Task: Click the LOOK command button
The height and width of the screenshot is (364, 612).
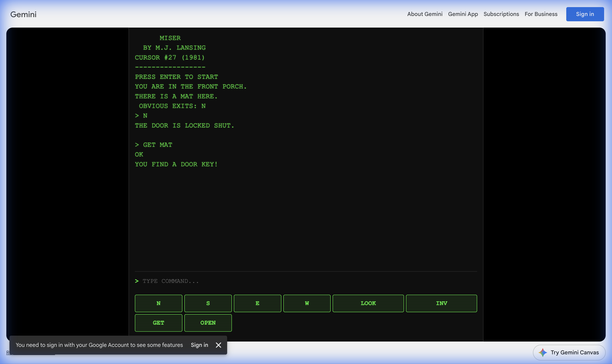Action: click(x=368, y=303)
